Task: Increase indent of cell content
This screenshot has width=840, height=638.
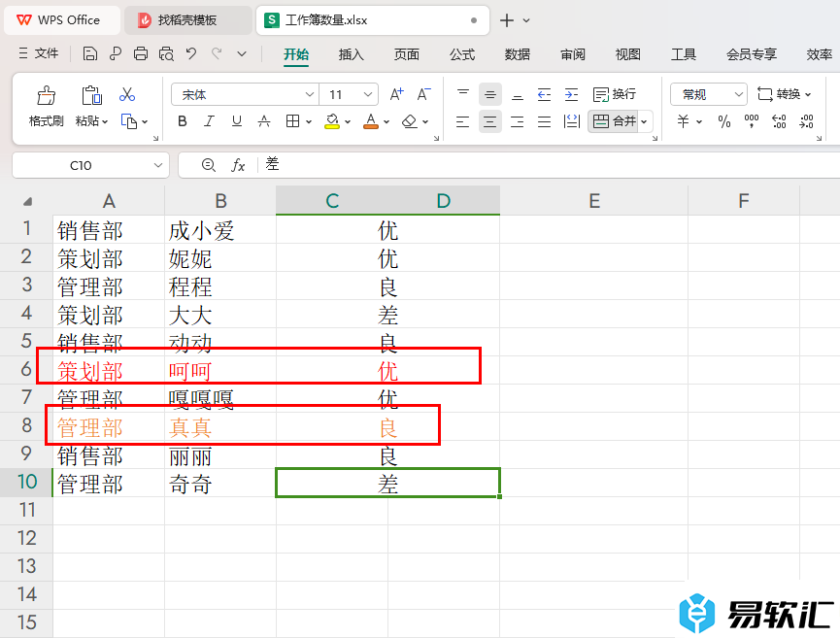Action: point(572,95)
